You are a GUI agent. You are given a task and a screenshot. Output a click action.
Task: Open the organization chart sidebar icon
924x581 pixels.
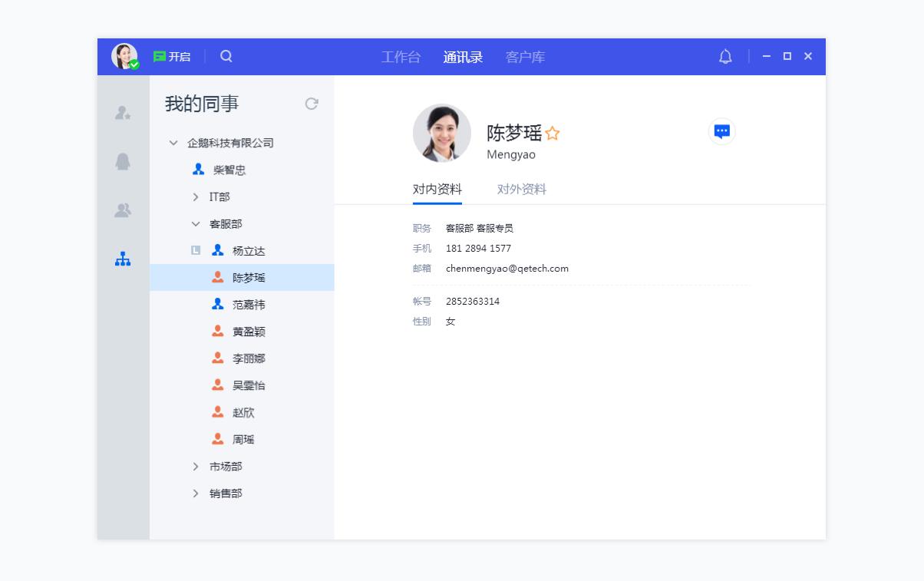click(x=123, y=259)
